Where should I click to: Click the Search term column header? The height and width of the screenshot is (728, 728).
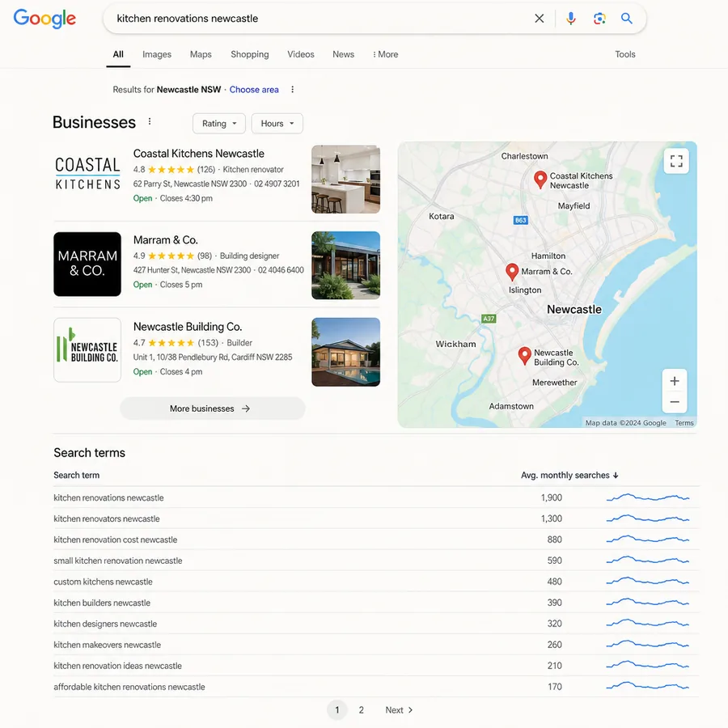click(x=77, y=475)
